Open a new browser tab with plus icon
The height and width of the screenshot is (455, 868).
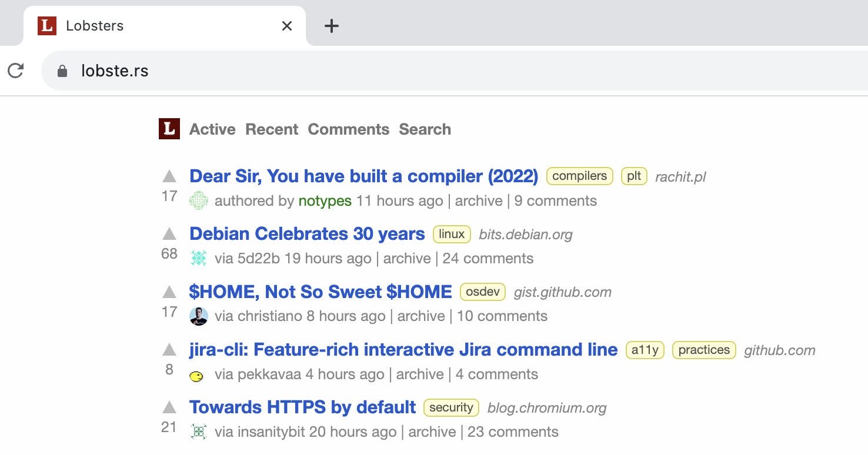coord(332,26)
